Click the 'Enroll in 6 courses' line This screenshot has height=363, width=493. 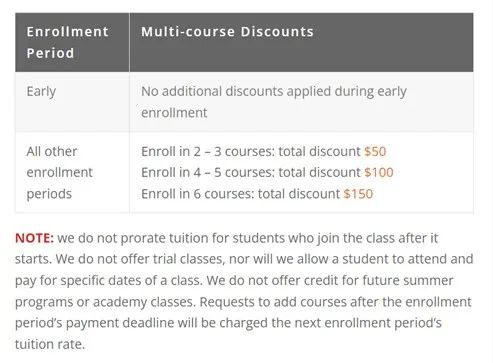(257, 194)
